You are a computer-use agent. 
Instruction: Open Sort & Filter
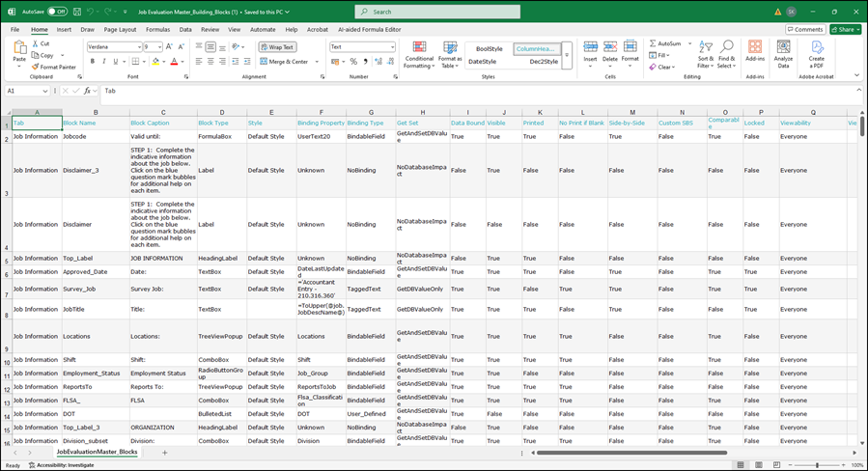[x=705, y=54]
